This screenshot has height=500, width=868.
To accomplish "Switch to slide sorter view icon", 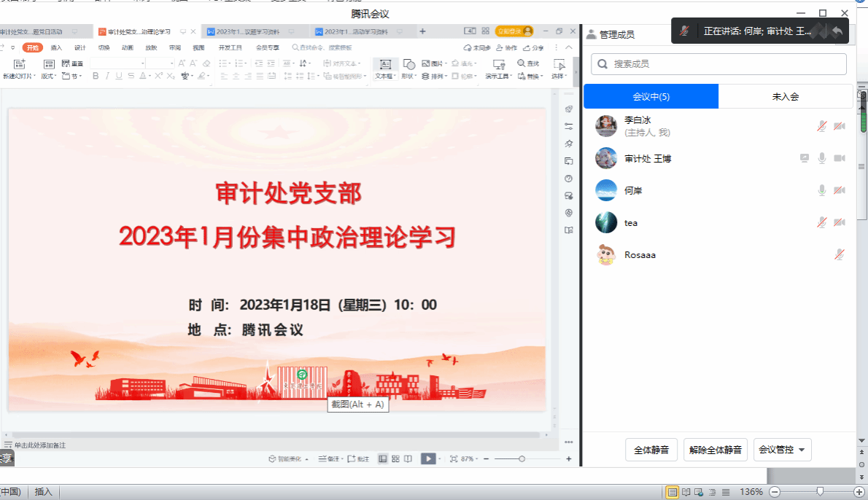I will coord(395,458).
